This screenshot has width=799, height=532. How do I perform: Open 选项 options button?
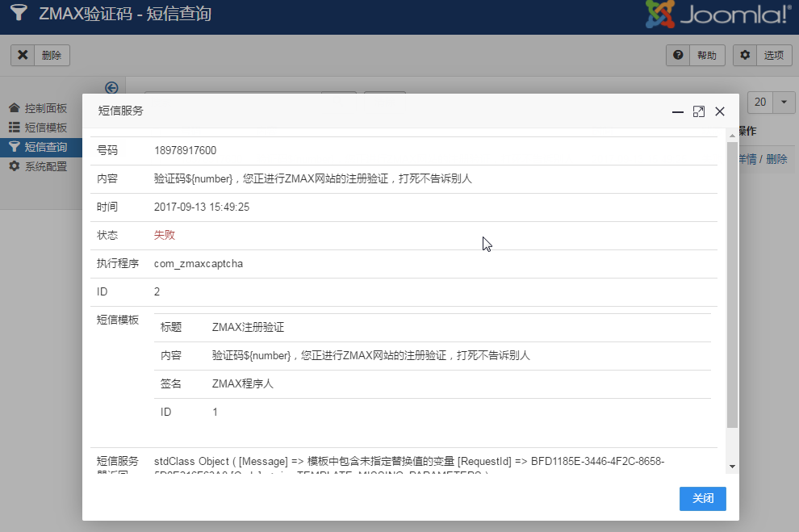(763, 55)
